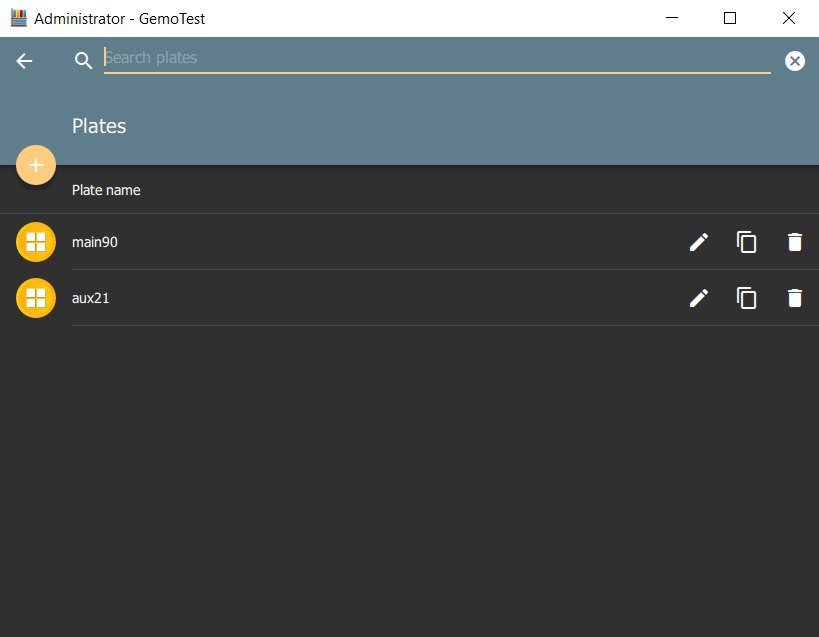Select the main90 plate name
819x637 pixels.
(x=95, y=242)
